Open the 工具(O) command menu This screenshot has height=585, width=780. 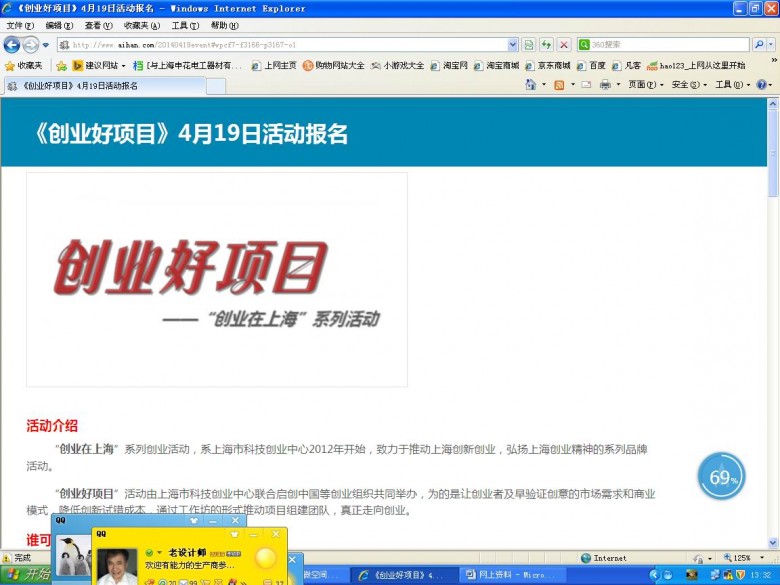[x=732, y=85]
